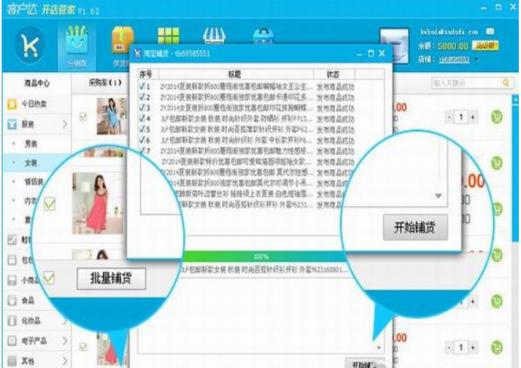This screenshot has height=368, width=521.
Task: Click row 1's 发布商品成功 status
Action: (336, 87)
